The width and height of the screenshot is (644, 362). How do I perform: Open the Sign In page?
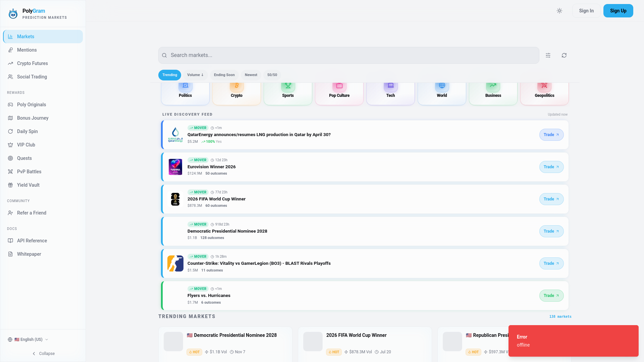(x=586, y=11)
